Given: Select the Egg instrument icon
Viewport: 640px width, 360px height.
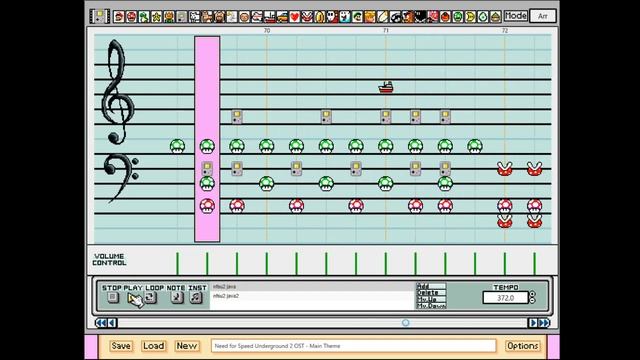Looking at the screenshot, I should (483, 17).
